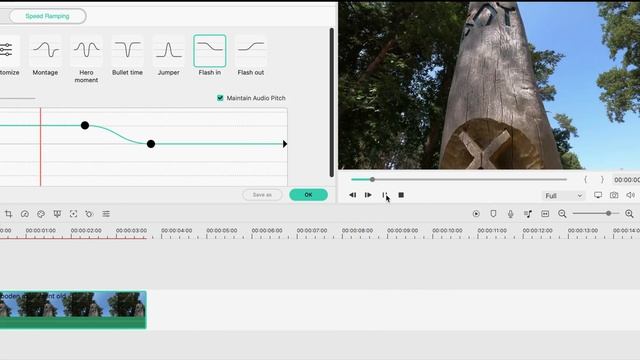The width and height of the screenshot is (640, 360).
Task: Open the Speed gauge tool
Action: pyautogui.click(x=24, y=214)
